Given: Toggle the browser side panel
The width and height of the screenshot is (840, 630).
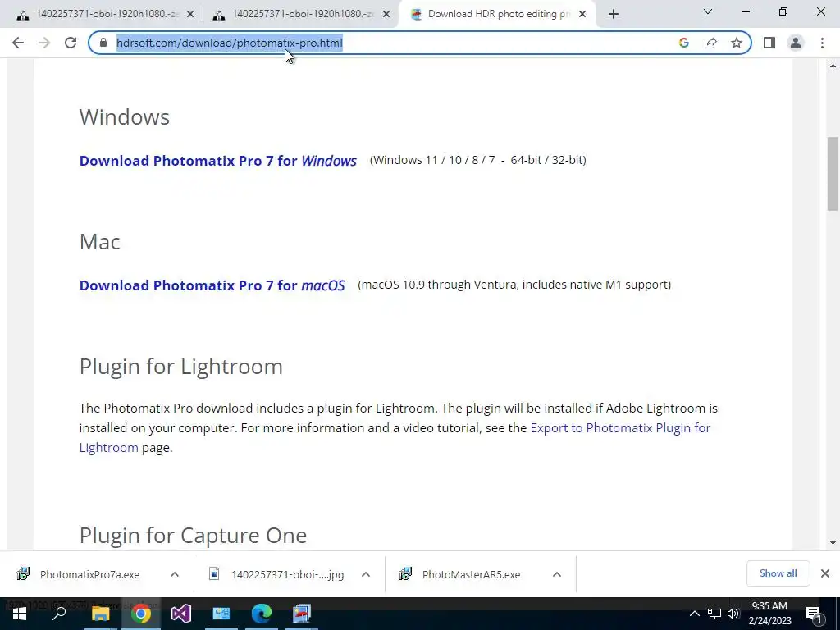Looking at the screenshot, I should pyautogui.click(x=769, y=43).
